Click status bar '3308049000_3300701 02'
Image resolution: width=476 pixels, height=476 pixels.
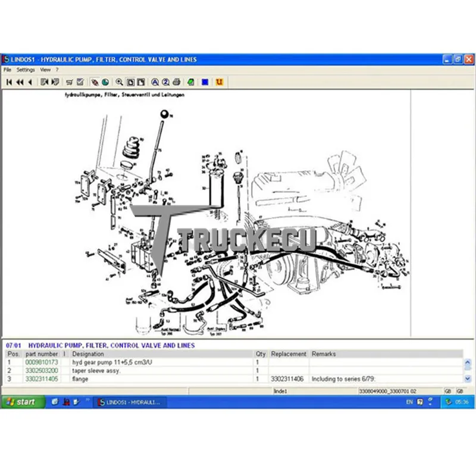click(x=388, y=392)
